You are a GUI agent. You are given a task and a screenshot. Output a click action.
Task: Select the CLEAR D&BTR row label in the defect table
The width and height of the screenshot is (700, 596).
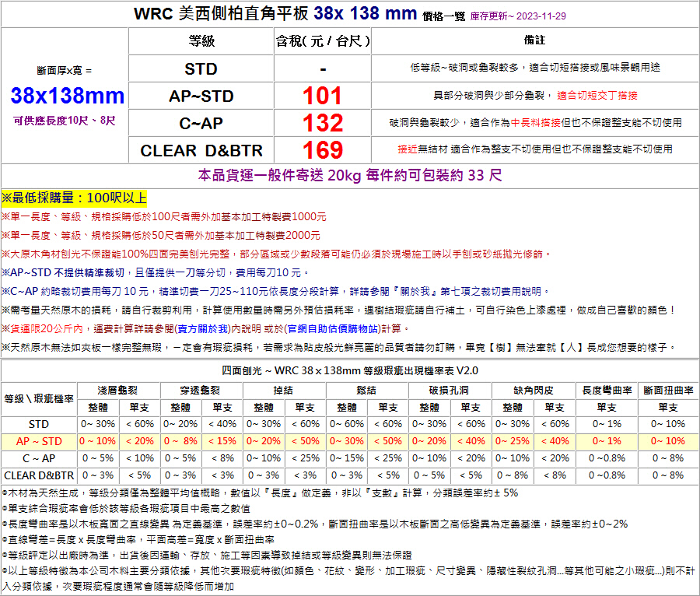[39, 475]
